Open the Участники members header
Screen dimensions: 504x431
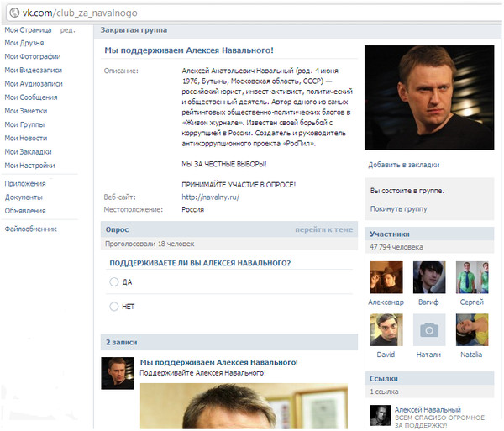point(429,234)
